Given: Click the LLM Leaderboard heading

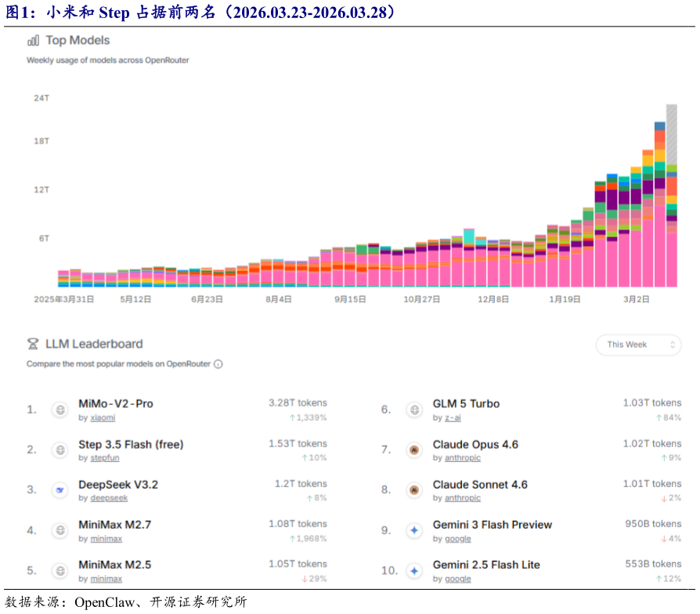Looking at the screenshot, I should point(94,344).
